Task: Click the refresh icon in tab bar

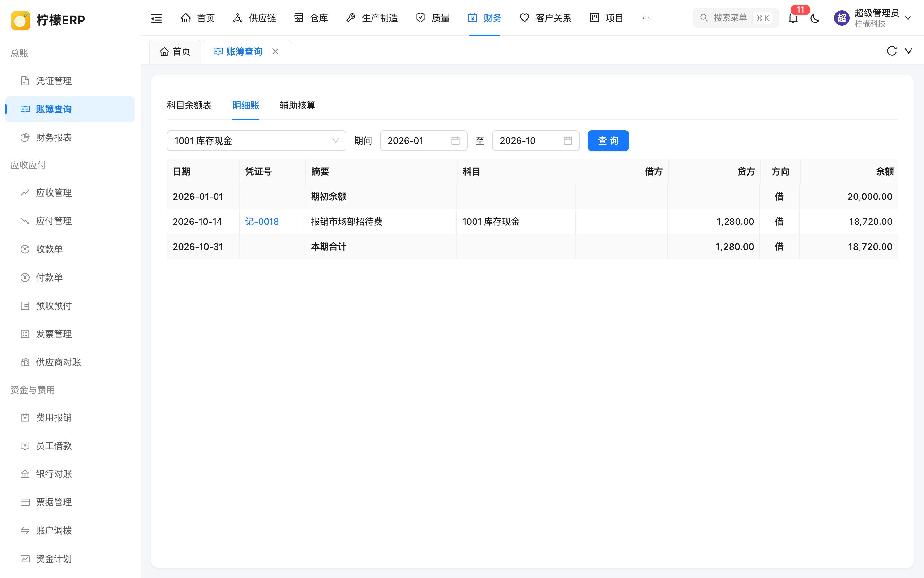Action: [x=892, y=51]
